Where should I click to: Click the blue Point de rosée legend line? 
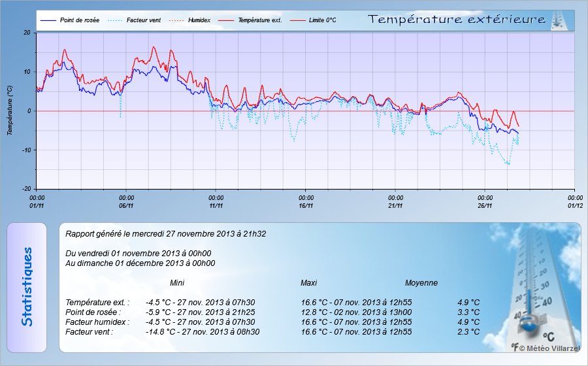click(x=49, y=20)
